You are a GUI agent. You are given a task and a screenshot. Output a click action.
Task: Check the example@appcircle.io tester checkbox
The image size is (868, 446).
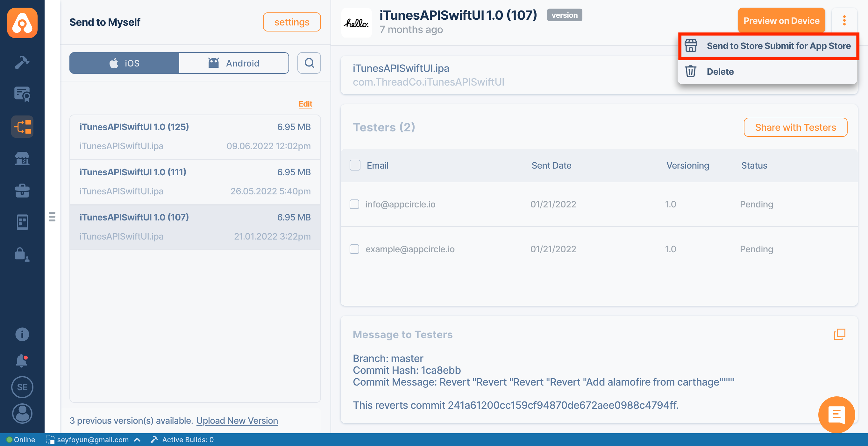pos(354,249)
